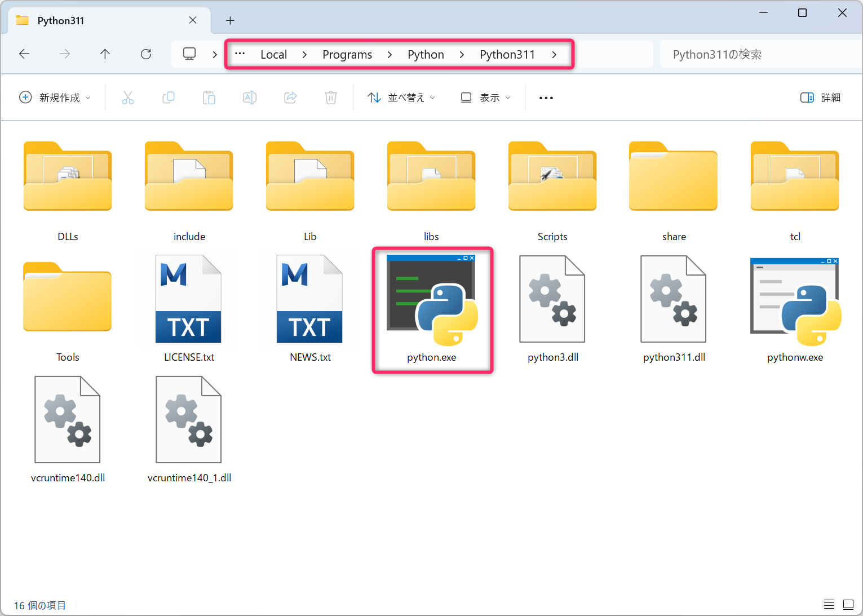
Task: Open the 表示 view dropdown
Action: [485, 98]
